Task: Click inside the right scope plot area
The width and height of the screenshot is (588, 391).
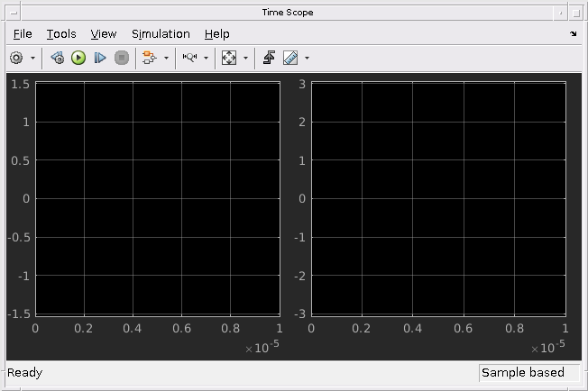Action: pyautogui.click(x=438, y=198)
